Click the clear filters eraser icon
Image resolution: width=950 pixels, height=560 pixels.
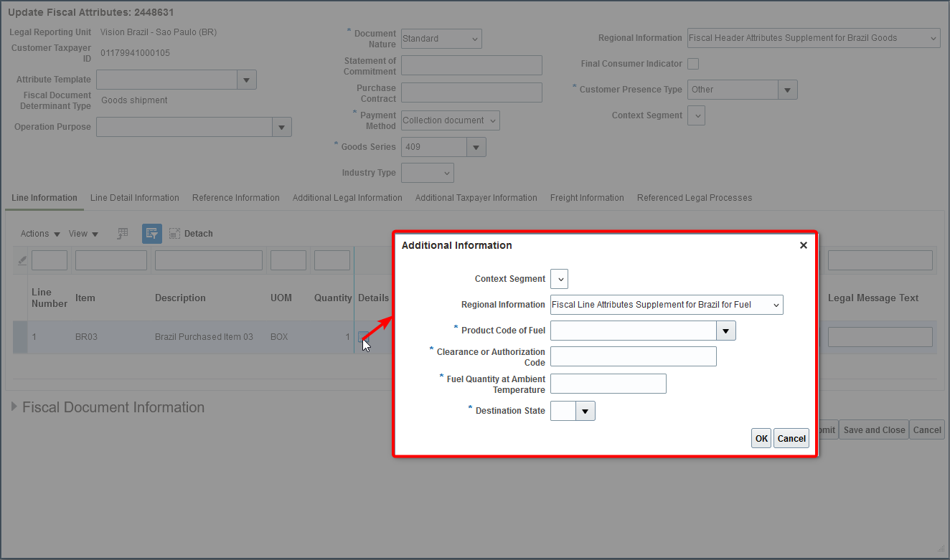pyautogui.click(x=22, y=260)
